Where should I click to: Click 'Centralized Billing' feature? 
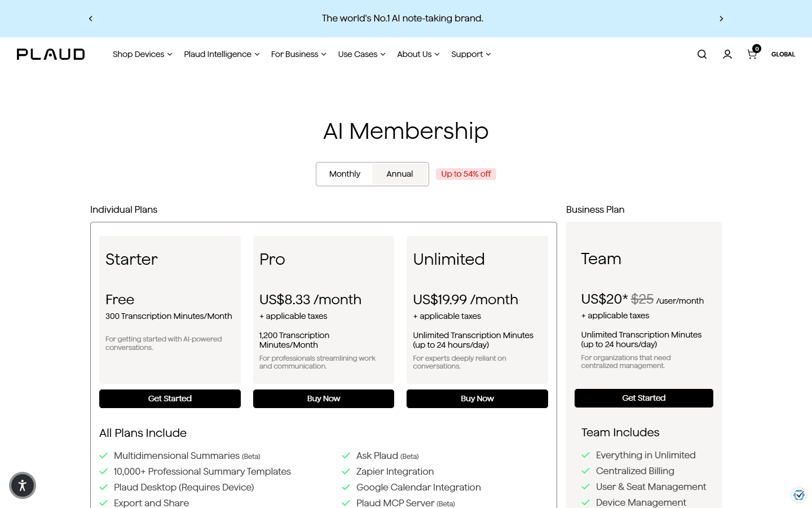[x=635, y=471]
